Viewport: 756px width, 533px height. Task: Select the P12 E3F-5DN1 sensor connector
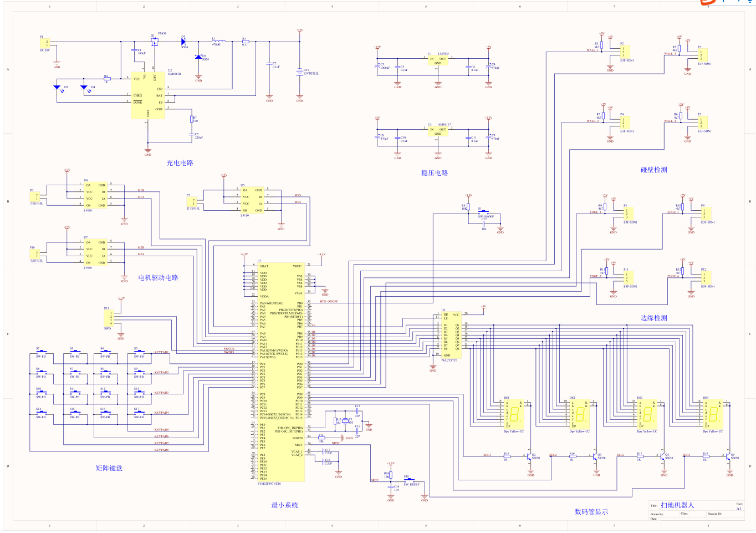707,278
